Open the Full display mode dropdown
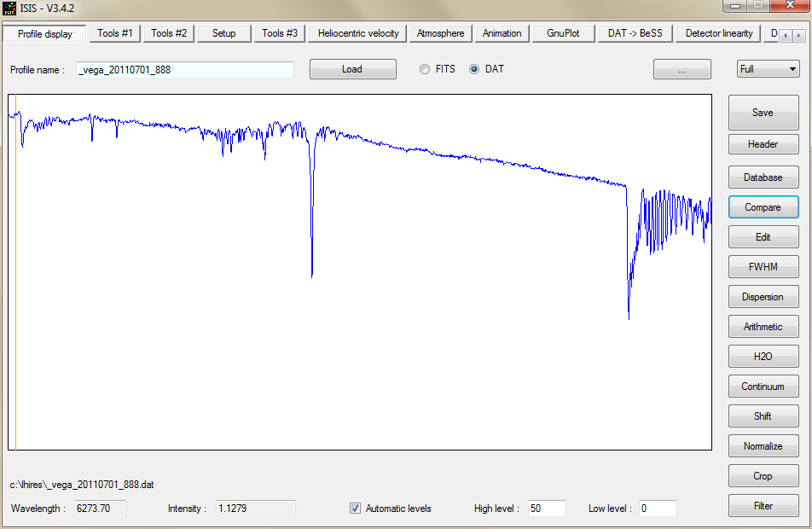The width and height of the screenshot is (812, 529). coord(768,69)
